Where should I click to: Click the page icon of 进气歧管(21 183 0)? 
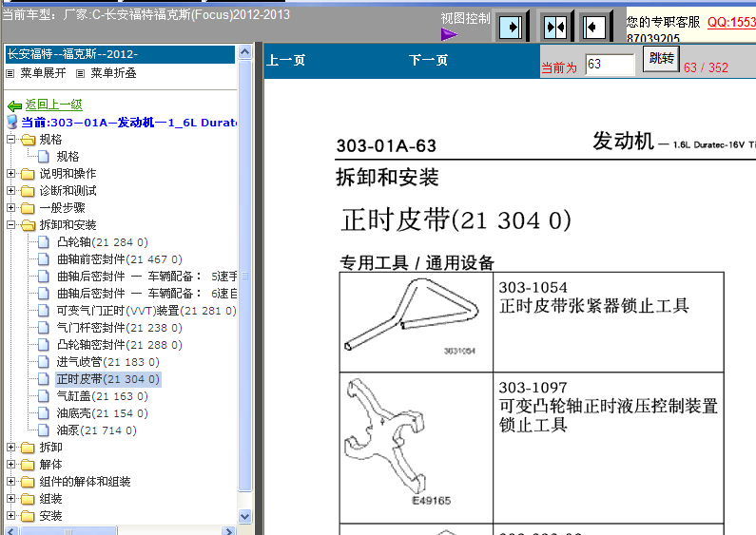click(x=44, y=362)
